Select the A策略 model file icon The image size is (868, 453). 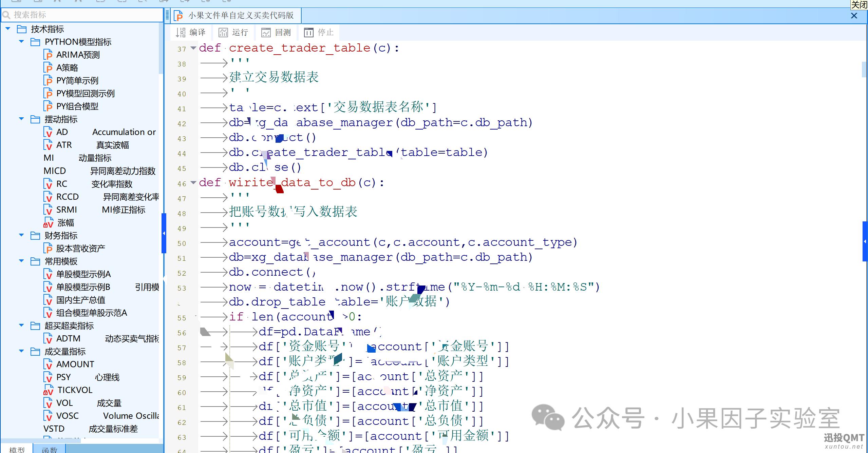tap(48, 67)
